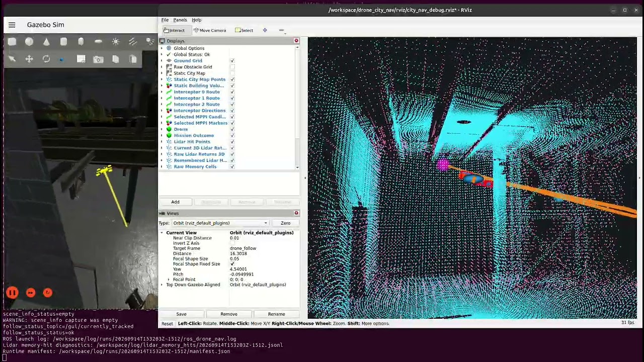Enable the Raw Obstacle Grid checkbox

[x=232, y=67]
